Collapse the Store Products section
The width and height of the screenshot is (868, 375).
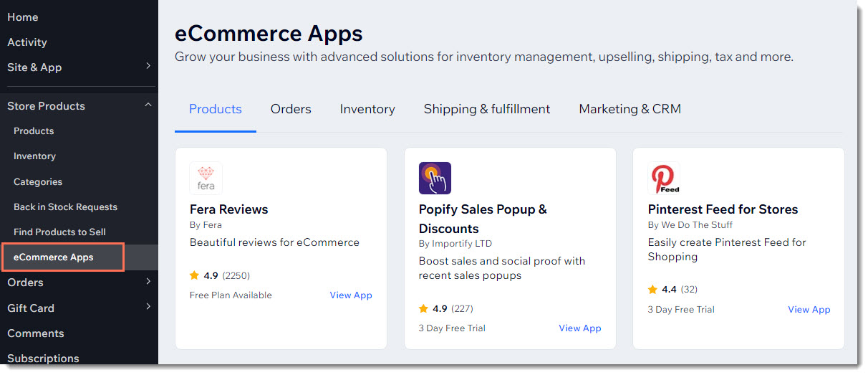pyautogui.click(x=148, y=105)
